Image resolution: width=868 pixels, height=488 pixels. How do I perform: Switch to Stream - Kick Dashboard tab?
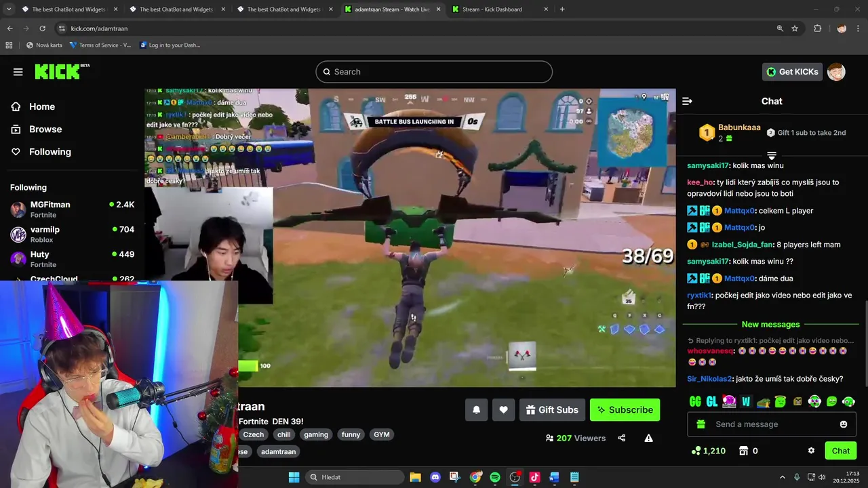click(500, 9)
